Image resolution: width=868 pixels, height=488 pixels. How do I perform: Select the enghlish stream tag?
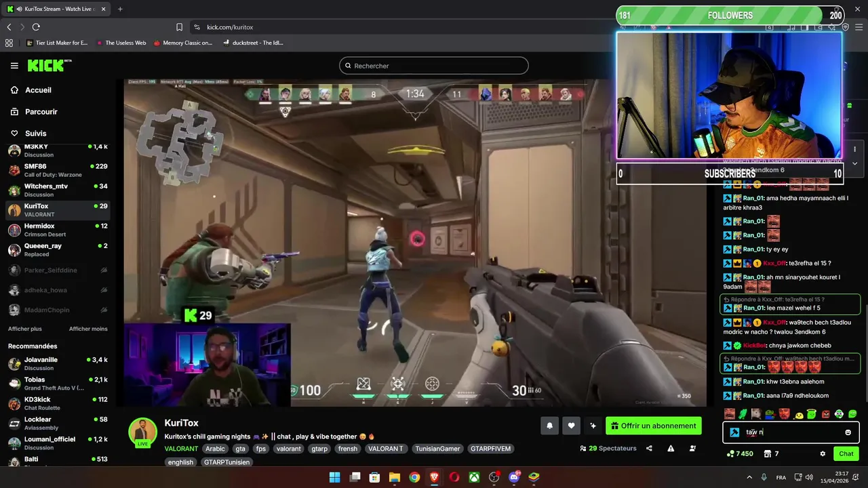(x=181, y=462)
